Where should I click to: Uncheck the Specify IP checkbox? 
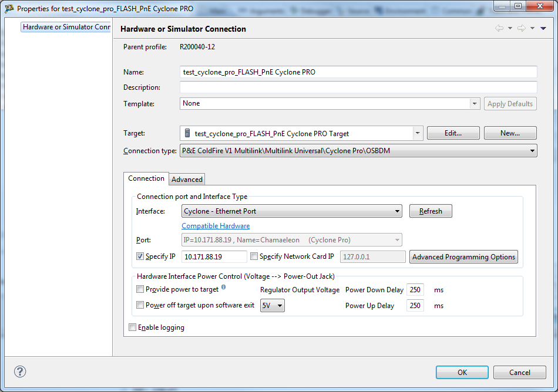coord(140,256)
